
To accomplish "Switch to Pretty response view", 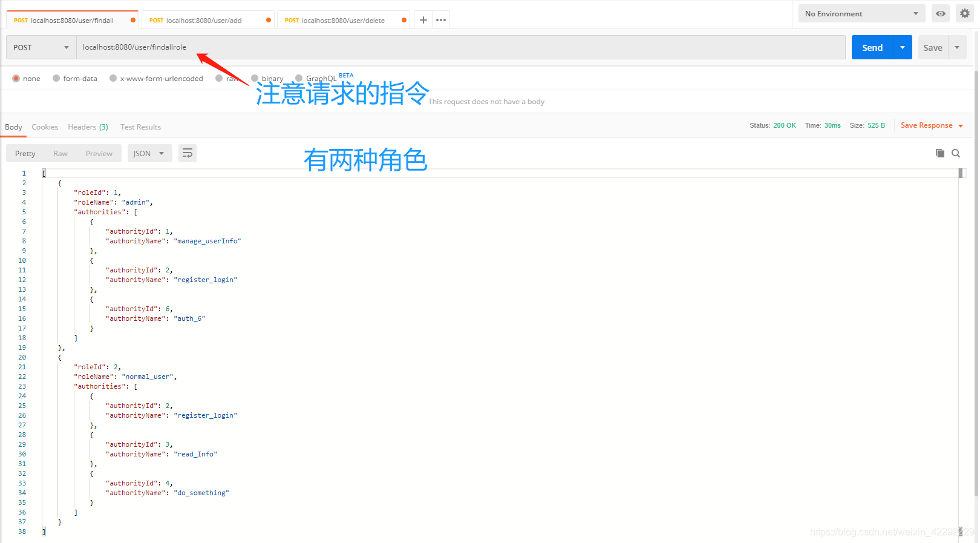I will tap(25, 153).
